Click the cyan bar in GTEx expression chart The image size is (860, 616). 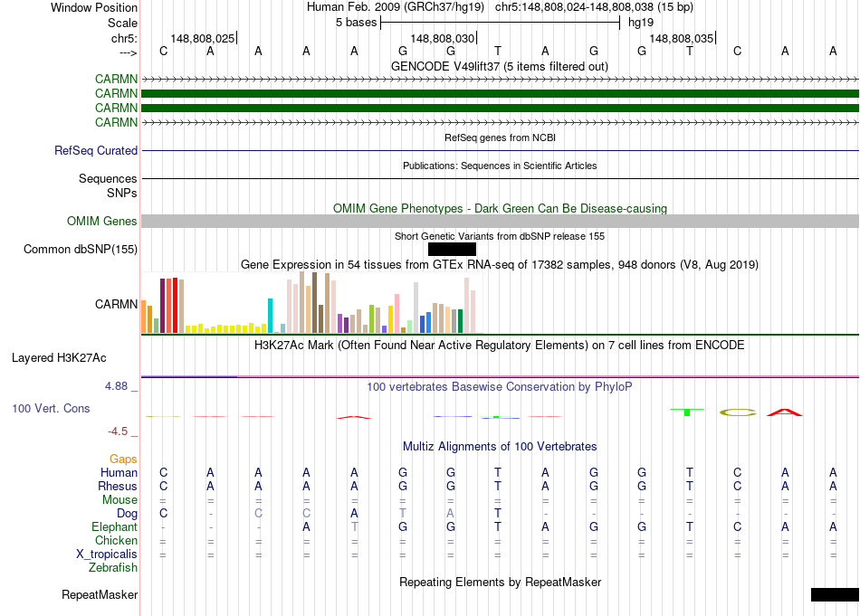[270, 315]
